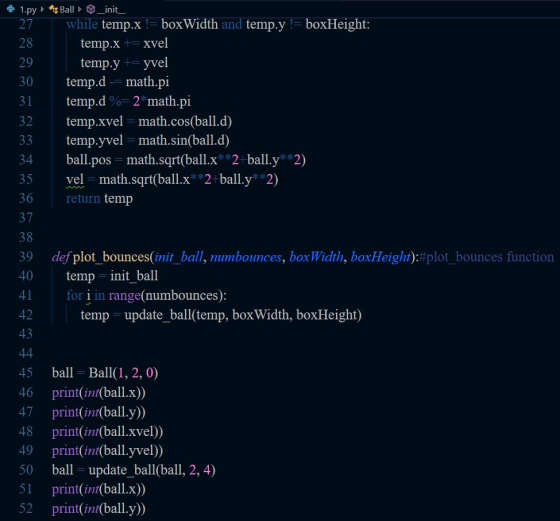Click the underlined 'vel' variable on line 35
560x521 pixels.
(75, 179)
